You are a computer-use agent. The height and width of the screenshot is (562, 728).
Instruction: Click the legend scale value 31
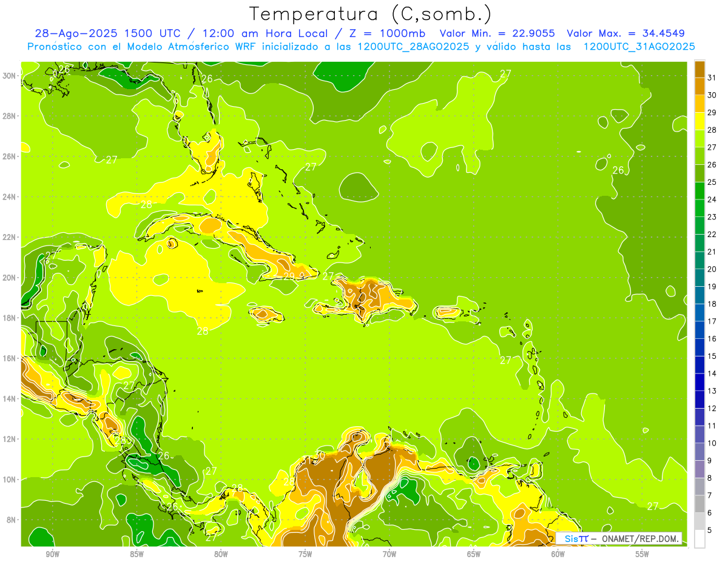(x=712, y=78)
